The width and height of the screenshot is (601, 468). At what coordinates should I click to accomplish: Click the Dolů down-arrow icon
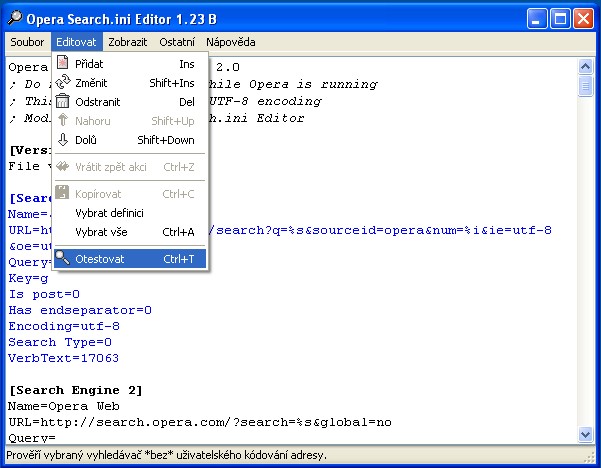[63, 140]
